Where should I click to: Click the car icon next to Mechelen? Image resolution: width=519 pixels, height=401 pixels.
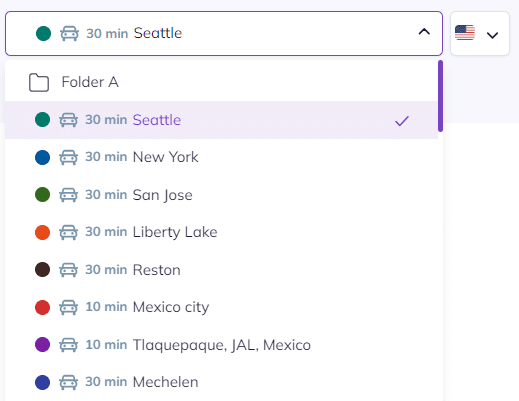click(x=69, y=382)
